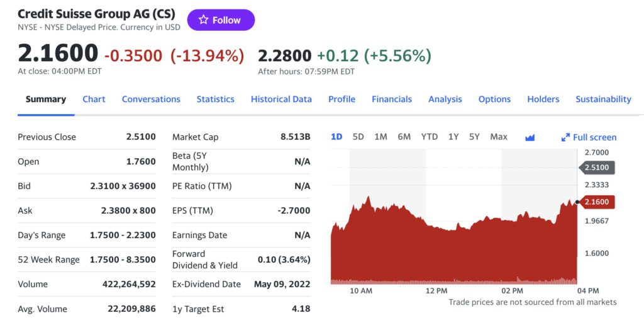This screenshot has width=644, height=325.
Task: Show the Max chart range
Action: 499,137
